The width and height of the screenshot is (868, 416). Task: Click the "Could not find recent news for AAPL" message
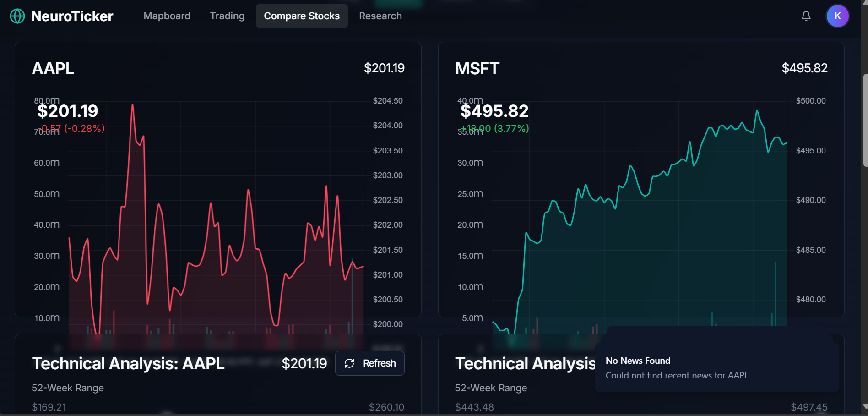pos(677,375)
